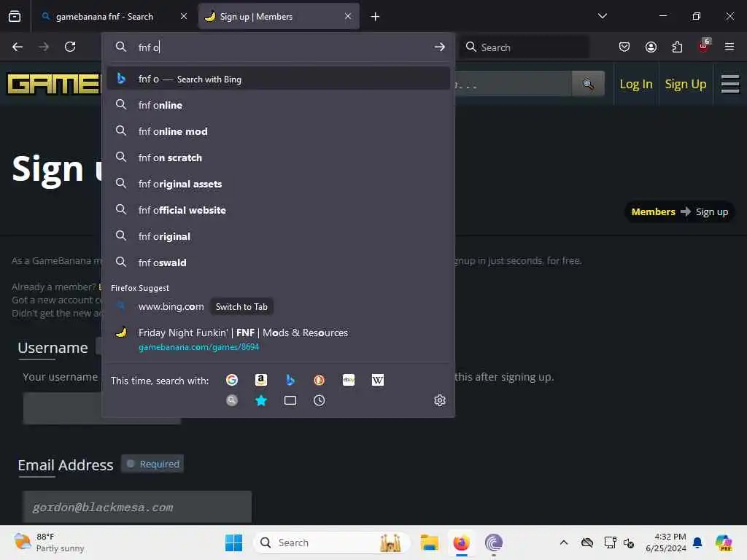
Task: Select 'fnf online' suggestion
Action: pyautogui.click(x=279, y=105)
